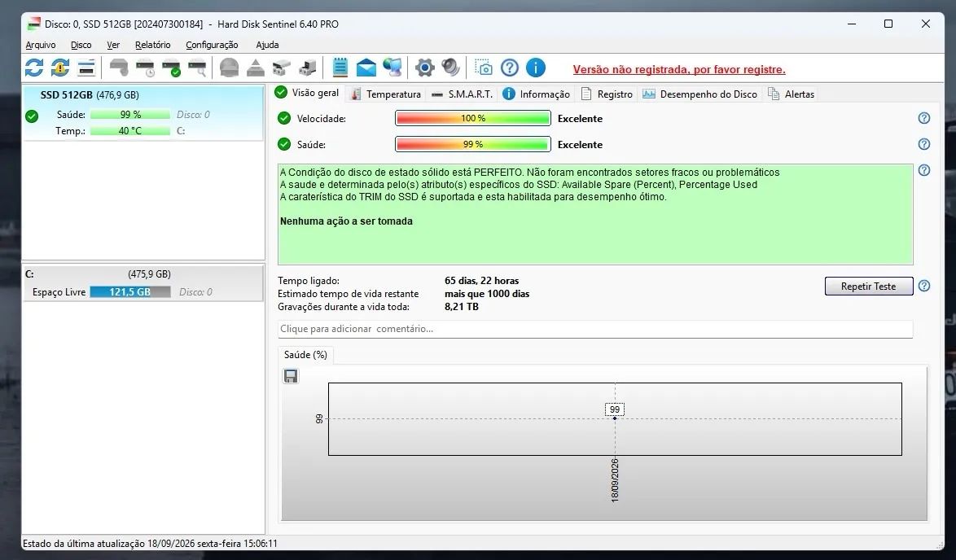Click the Nenhuma ação a ser tomada text
The image size is (956, 560).
point(346,221)
